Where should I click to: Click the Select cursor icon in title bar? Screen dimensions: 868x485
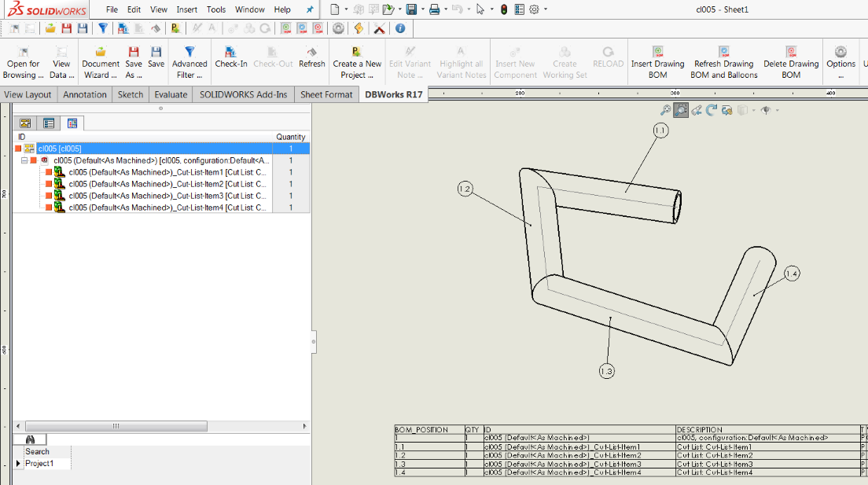click(480, 9)
